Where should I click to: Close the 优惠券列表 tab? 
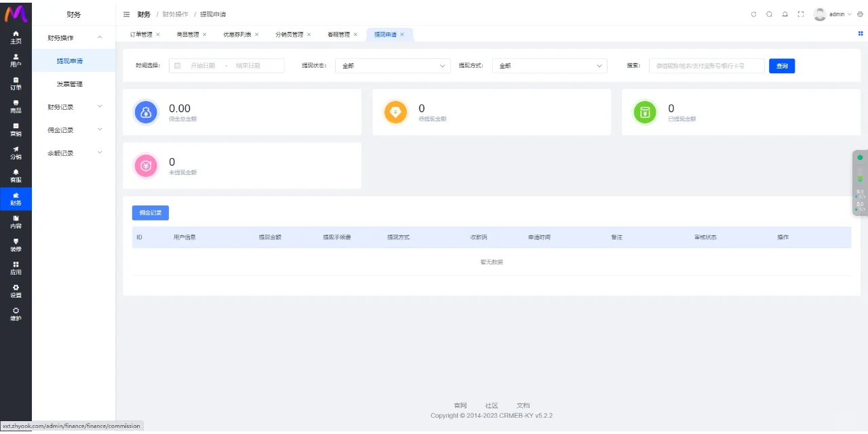[257, 35]
